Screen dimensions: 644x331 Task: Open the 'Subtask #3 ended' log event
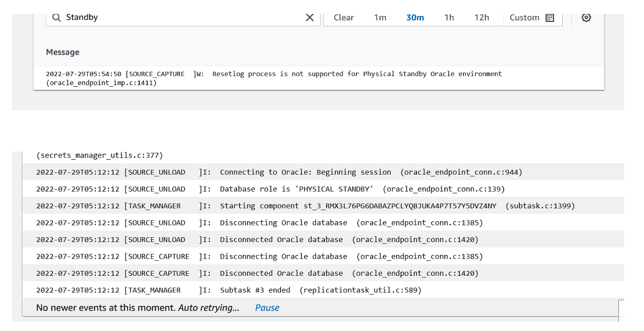[229, 290]
